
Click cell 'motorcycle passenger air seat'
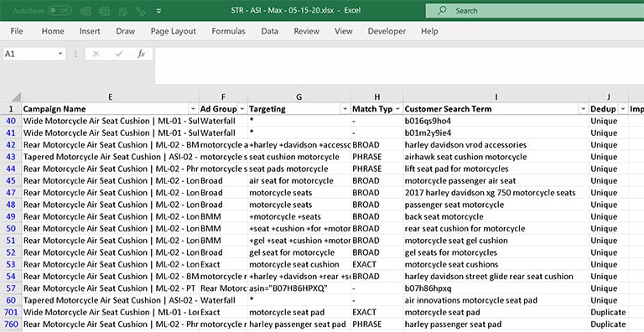[496, 181]
